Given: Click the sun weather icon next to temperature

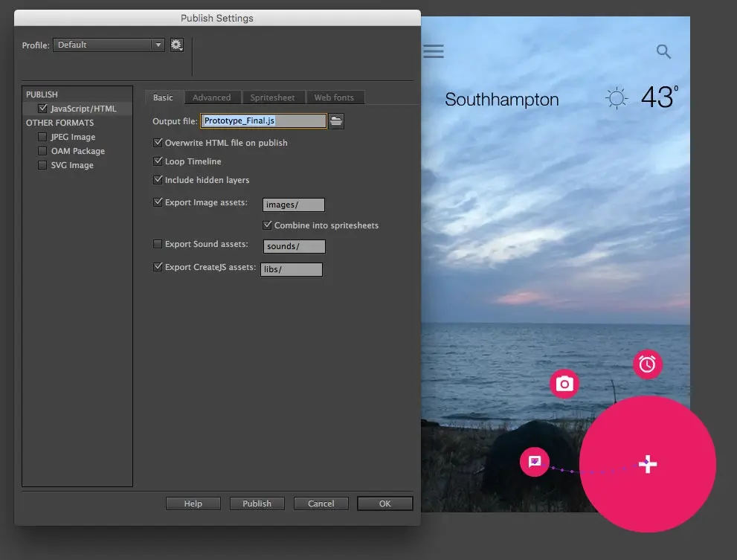Looking at the screenshot, I should (616, 97).
